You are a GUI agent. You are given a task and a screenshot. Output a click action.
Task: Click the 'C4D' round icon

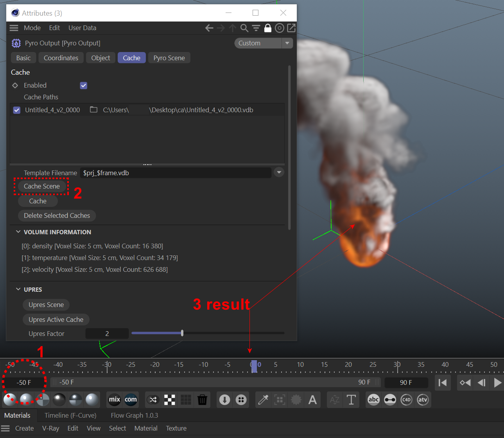(x=407, y=400)
